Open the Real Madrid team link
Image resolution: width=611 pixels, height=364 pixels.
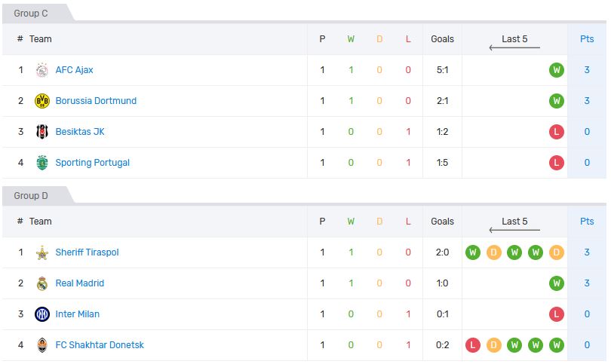tap(80, 283)
